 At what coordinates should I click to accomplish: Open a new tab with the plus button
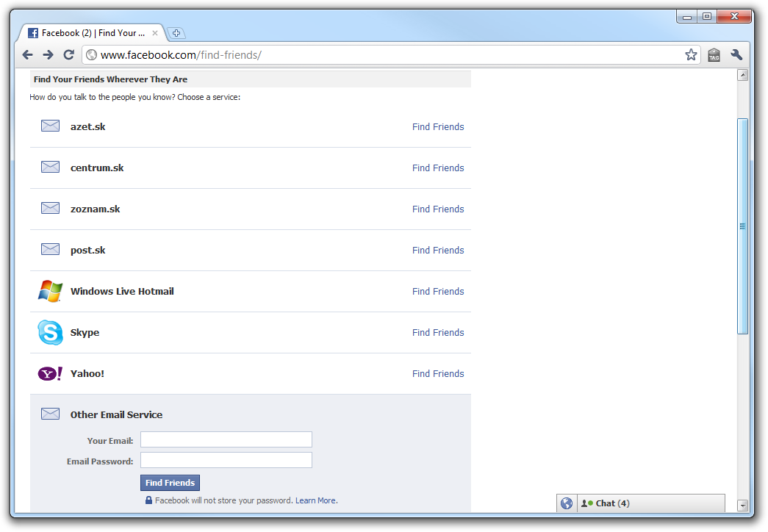click(176, 33)
